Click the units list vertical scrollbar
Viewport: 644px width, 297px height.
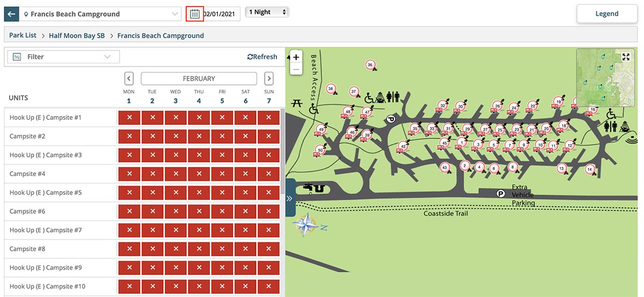click(282, 150)
